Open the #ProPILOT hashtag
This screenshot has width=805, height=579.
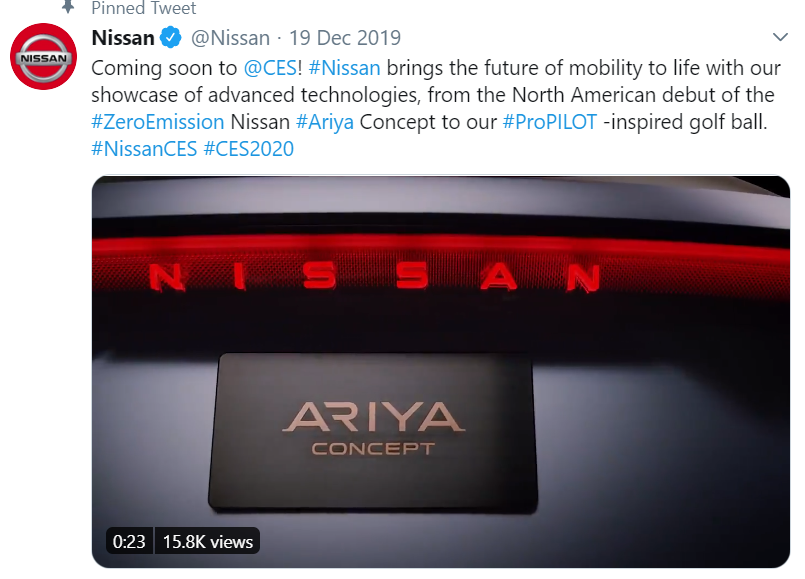click(x=550, y=122)
